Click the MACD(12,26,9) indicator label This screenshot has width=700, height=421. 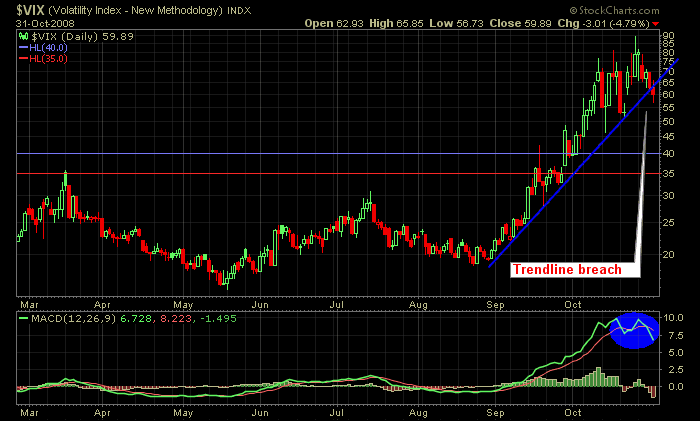(74, 319)
